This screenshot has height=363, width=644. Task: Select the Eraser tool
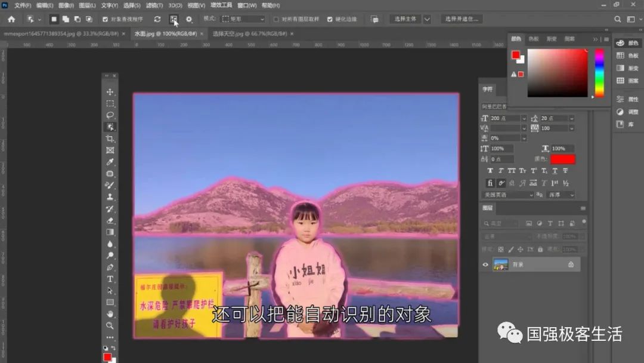click(110, 220)
